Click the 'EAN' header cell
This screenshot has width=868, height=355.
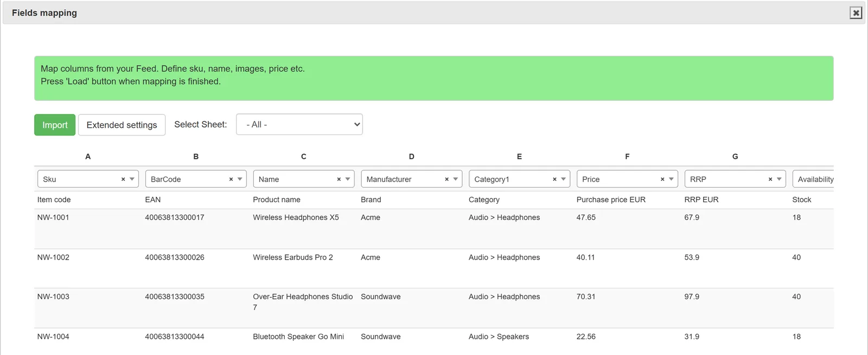click(x=153, y=199)
